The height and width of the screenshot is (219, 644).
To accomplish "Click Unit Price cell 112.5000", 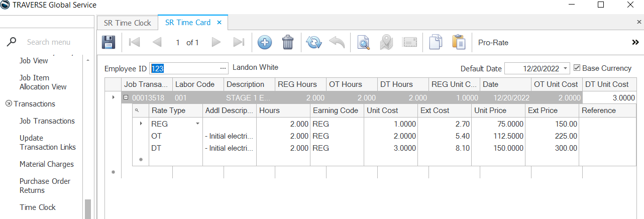I will (x=498, y=136).
